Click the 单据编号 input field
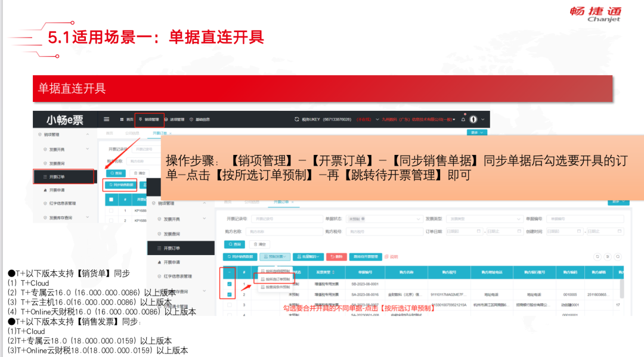 click(x=586, y=219)
